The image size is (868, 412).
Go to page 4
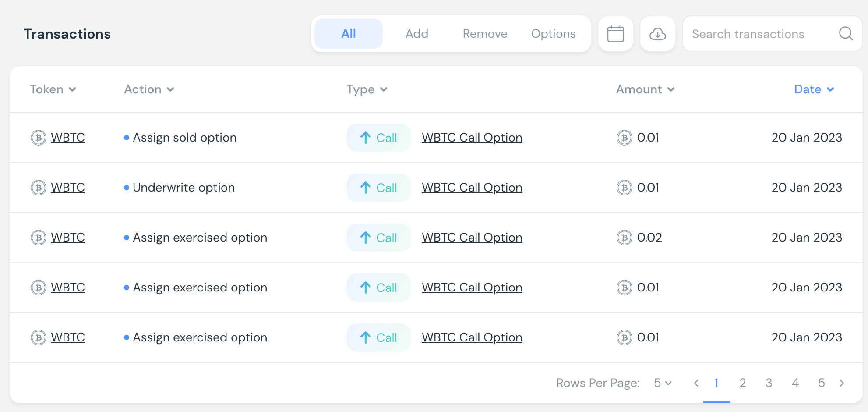(795, 383)
